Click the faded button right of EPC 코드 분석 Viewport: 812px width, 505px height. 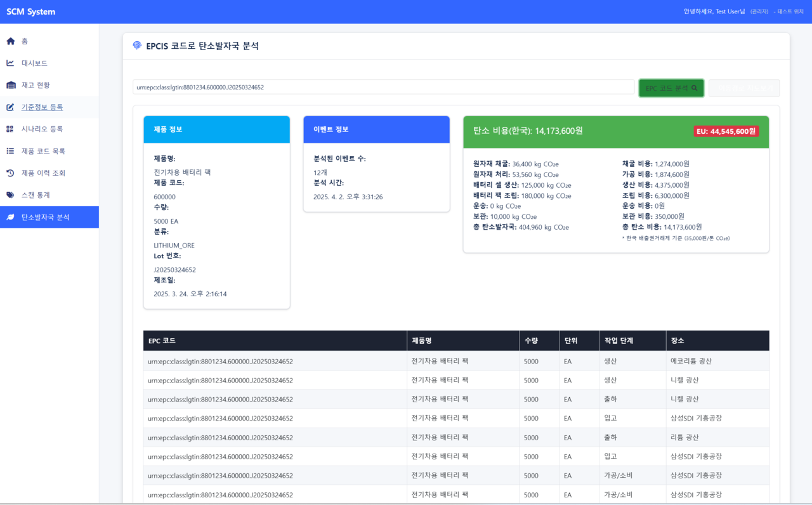click(743, 88)
